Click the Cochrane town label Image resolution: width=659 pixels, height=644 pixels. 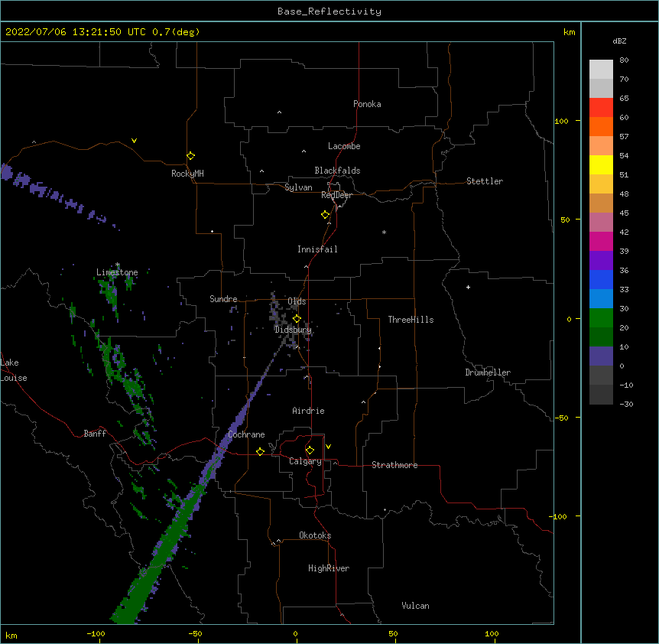[x=247, y=434]
